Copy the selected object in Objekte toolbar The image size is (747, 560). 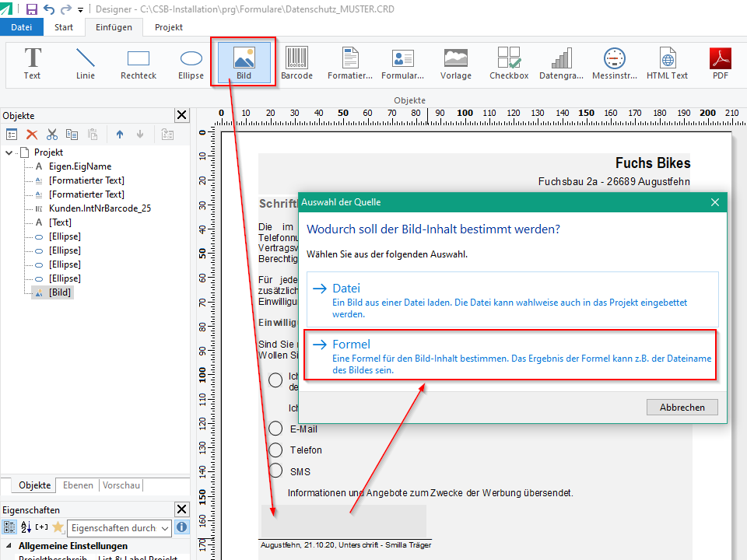72,135
